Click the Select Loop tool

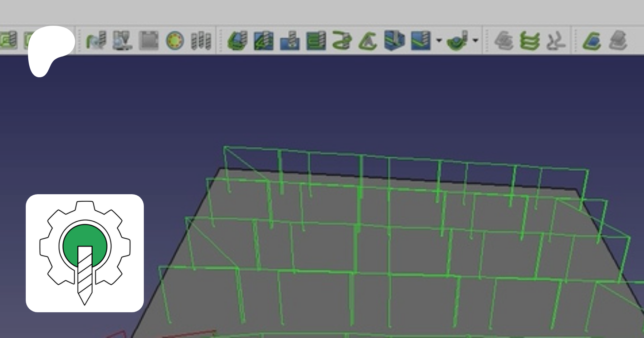pos(148,40)
